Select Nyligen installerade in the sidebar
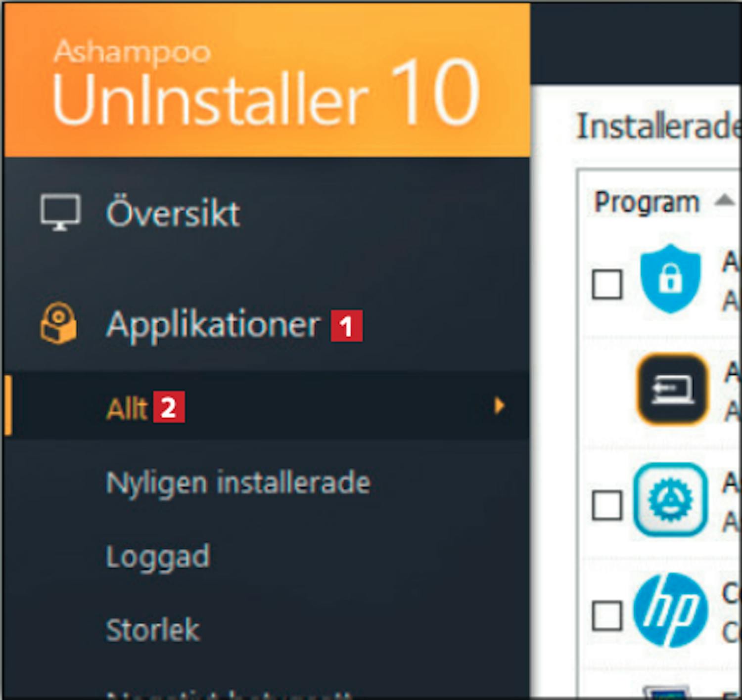 [x=238, y=482]
